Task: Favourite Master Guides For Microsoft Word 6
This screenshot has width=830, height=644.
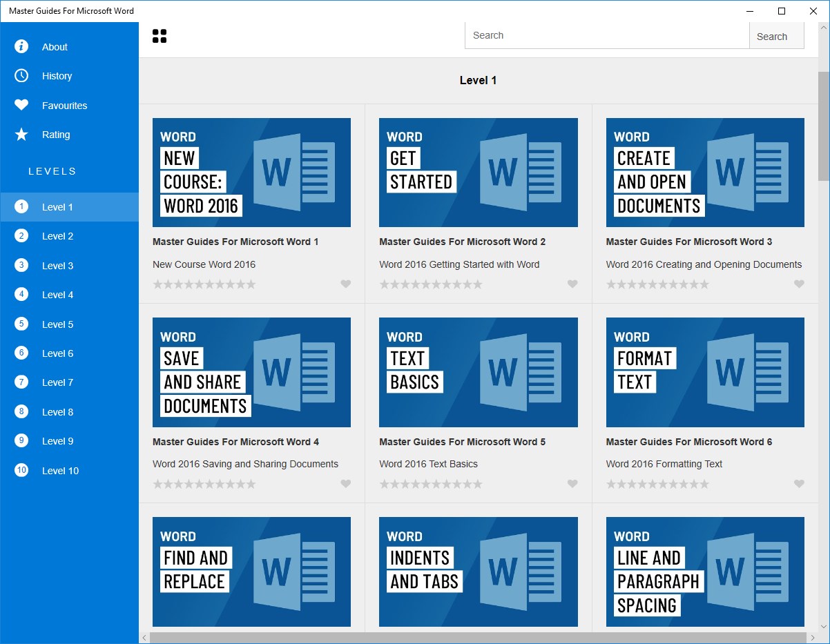Action: click(799, 484)
